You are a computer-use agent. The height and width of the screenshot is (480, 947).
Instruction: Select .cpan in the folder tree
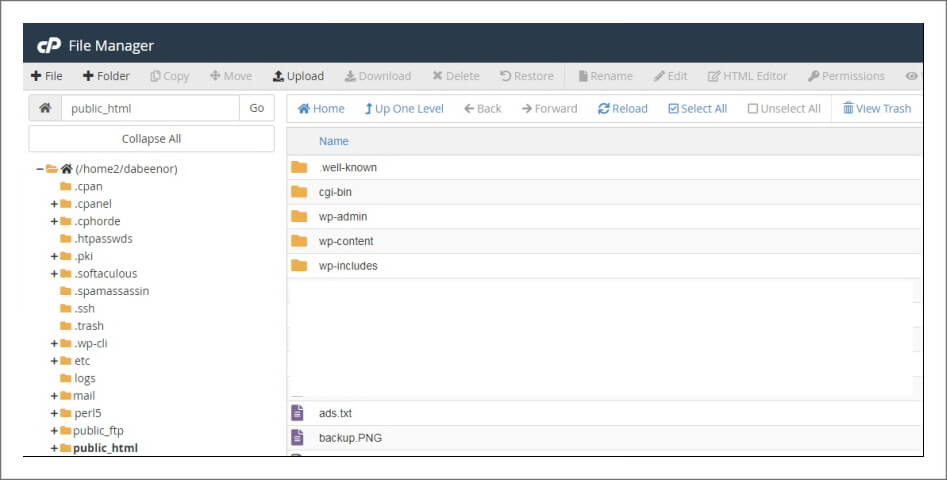click(88, 187)
